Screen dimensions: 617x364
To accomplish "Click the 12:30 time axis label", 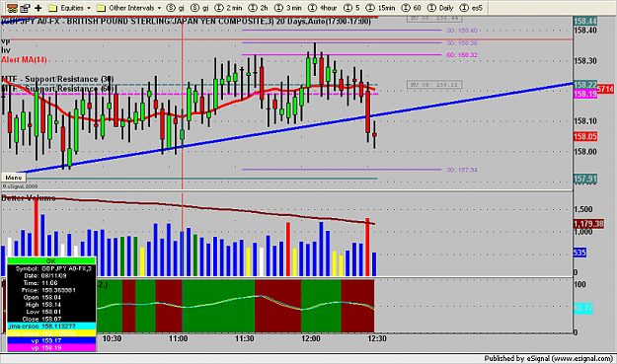I will coord(376,338).
